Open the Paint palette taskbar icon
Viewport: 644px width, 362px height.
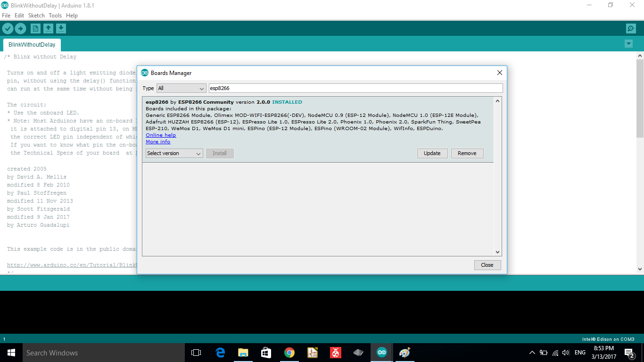405,353
